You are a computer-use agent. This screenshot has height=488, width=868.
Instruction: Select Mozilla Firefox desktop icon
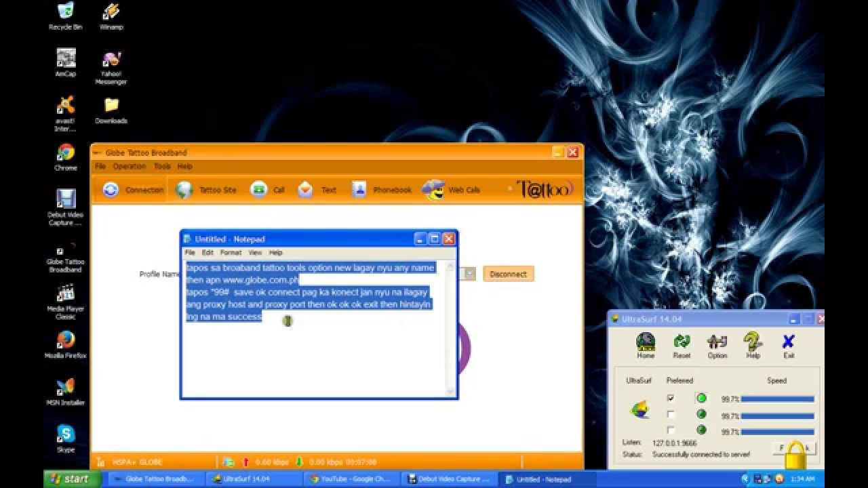(66, 344)
